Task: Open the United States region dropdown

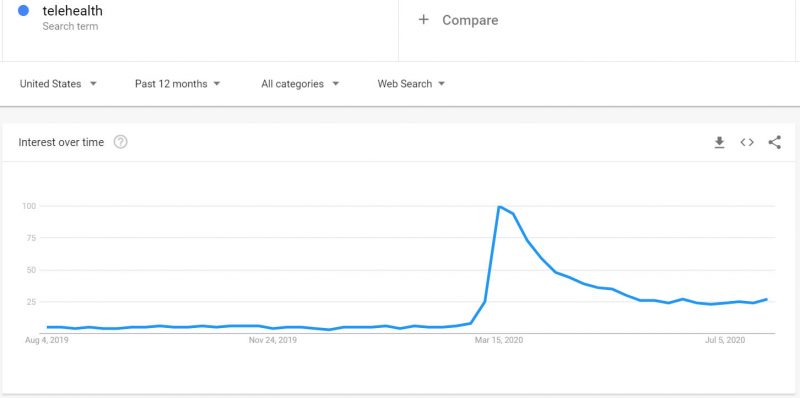Action: point(58,84)
